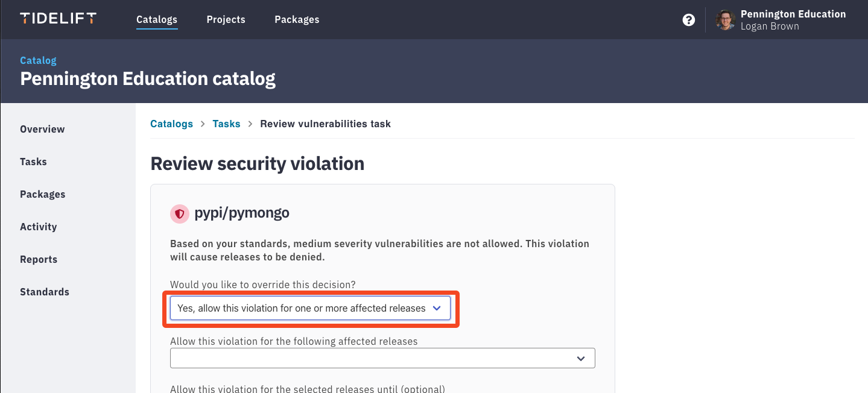The image size is (868, 393).
Task: Click the red shield icon beside pypi/pymongo
Action: click(180, 213)
